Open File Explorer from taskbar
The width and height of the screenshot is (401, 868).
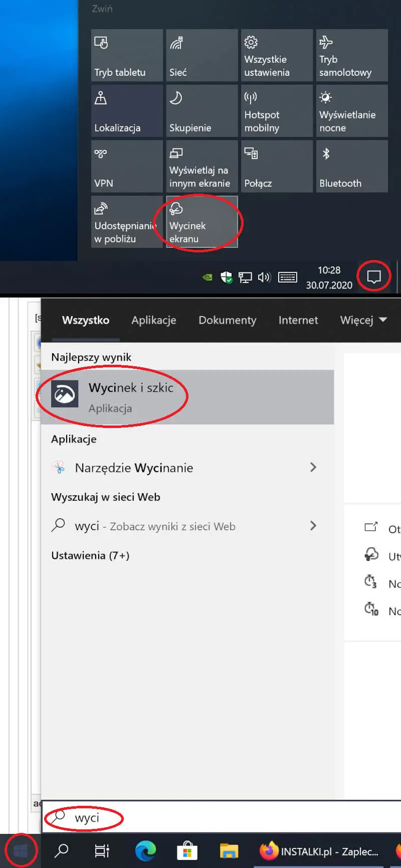[229, 850]
